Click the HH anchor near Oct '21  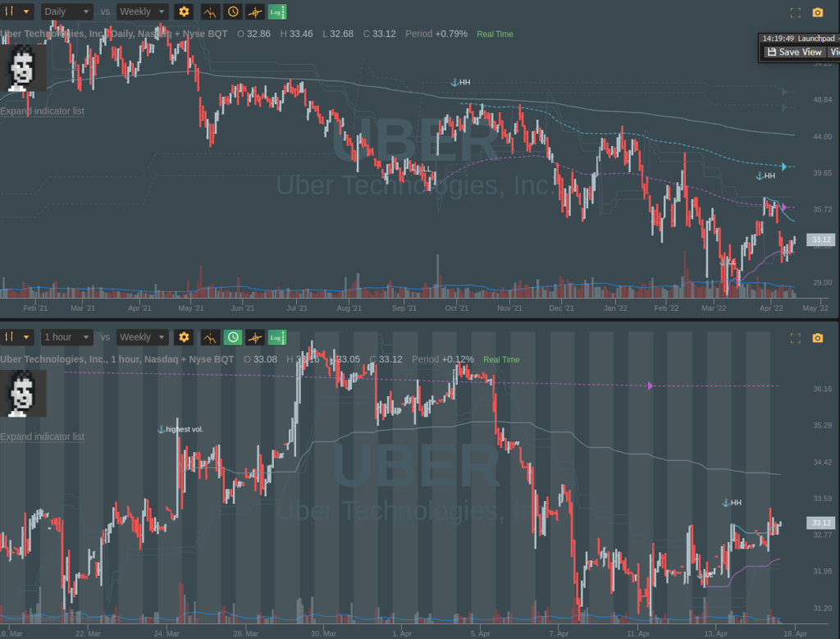460,82
